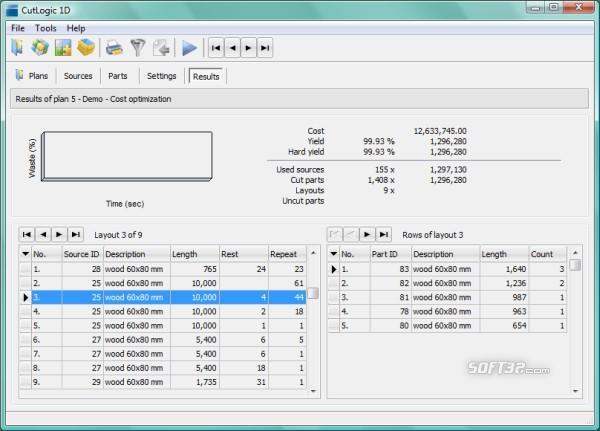Select part row with Part ID 82
The image size is (600, 431).
(447, 283)
